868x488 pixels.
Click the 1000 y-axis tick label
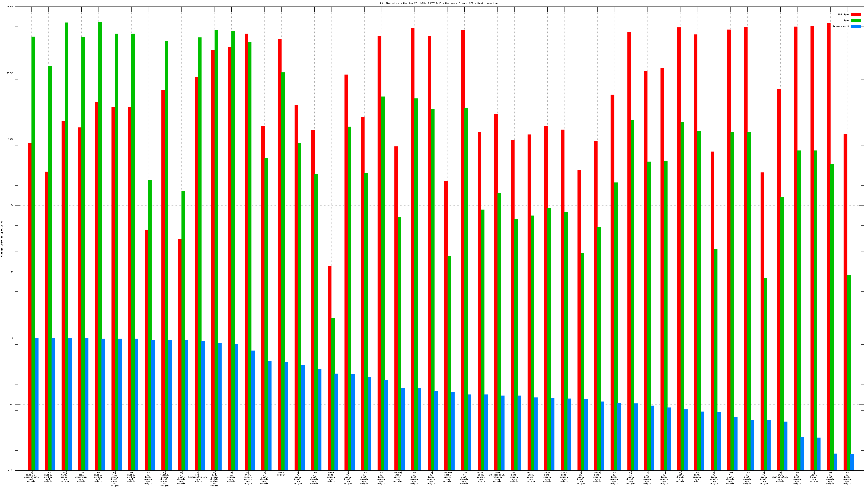point(11,139)
